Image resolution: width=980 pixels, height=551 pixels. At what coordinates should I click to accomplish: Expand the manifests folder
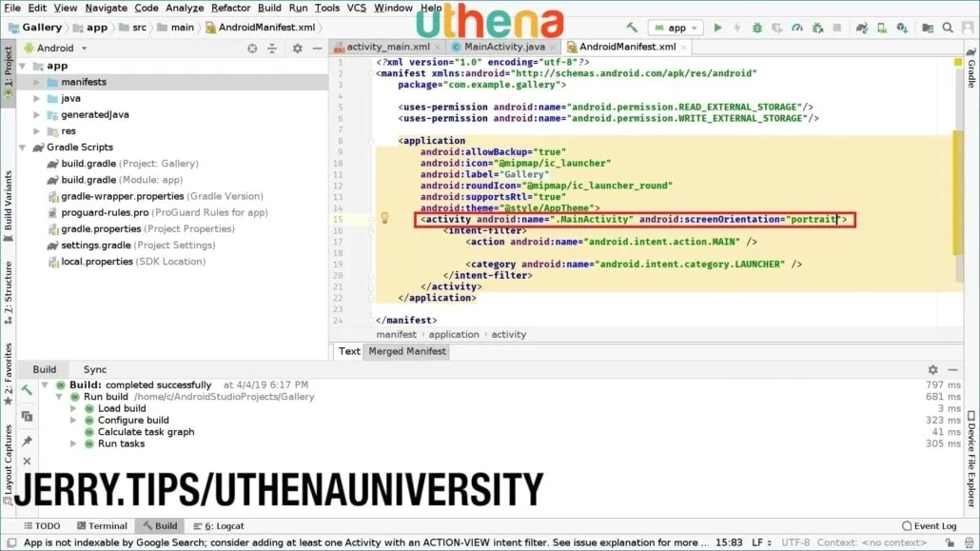[x=36, y=82]
